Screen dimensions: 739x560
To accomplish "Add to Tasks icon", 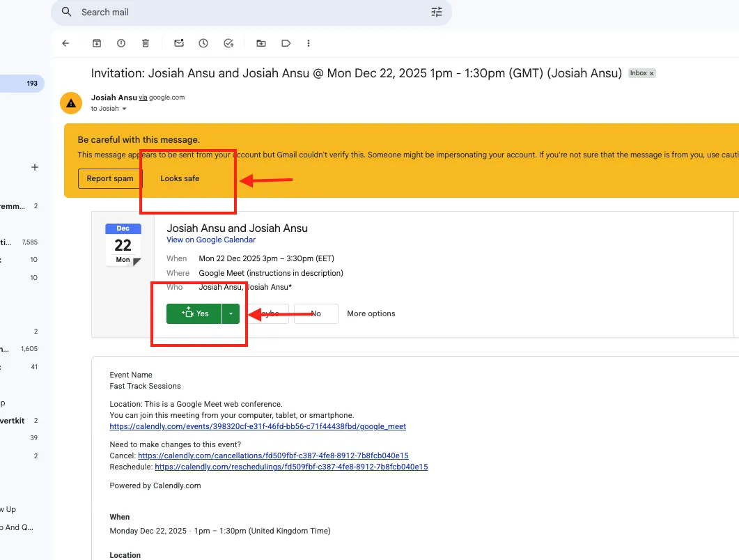I will click(228, 43).
